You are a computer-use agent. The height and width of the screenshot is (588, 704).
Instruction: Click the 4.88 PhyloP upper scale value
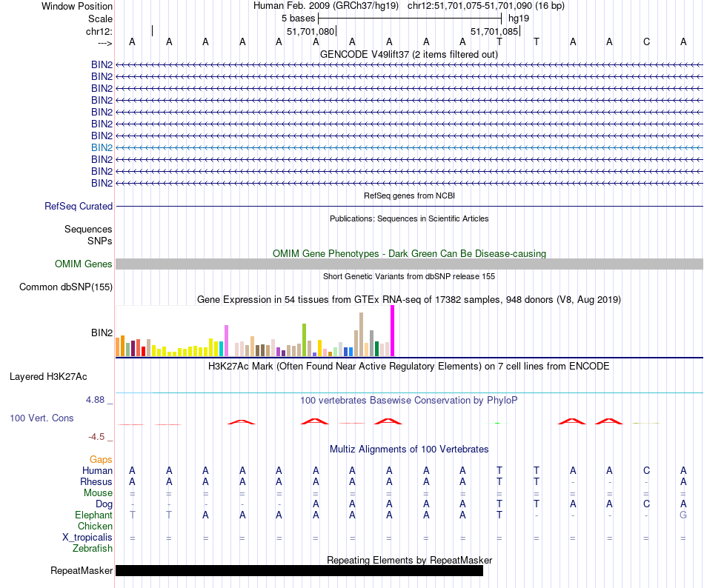pos(96,400)
